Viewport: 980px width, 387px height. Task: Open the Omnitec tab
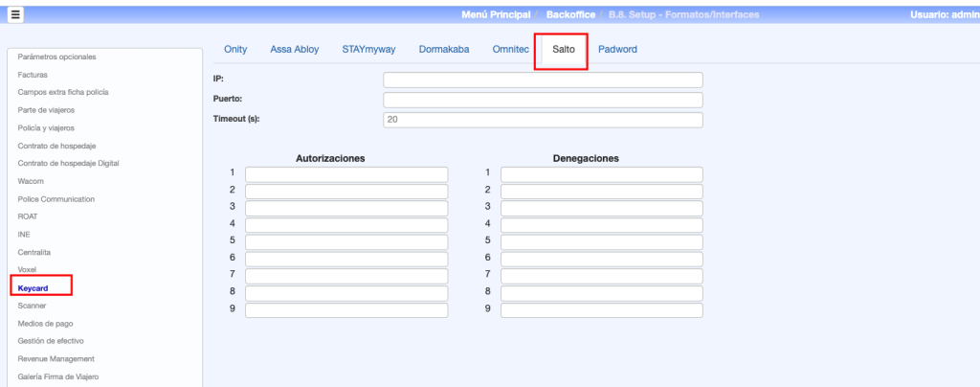pos(511,49)
